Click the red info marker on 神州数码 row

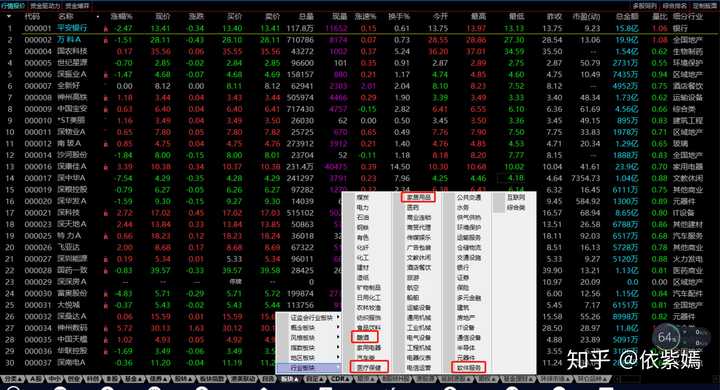coord(107,328)
